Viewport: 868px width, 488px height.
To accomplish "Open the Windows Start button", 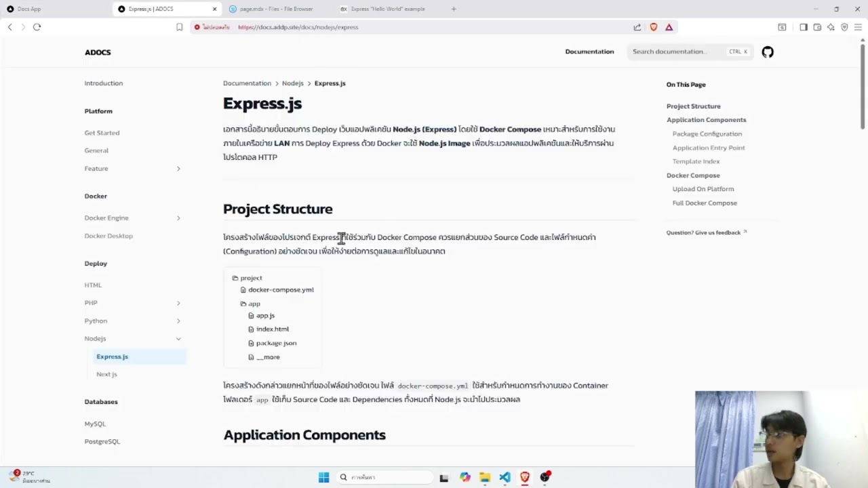I will pyautogui.click(x=323, y=477).
